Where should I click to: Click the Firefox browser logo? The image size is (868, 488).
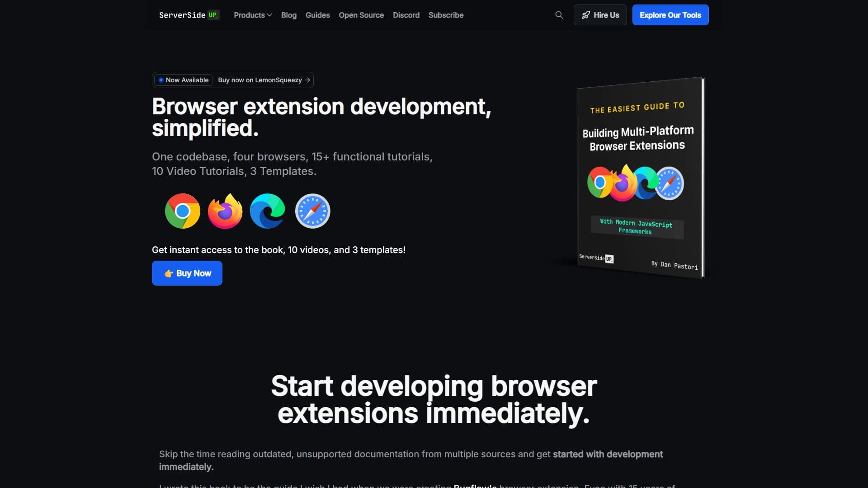[x=225, y=211]
